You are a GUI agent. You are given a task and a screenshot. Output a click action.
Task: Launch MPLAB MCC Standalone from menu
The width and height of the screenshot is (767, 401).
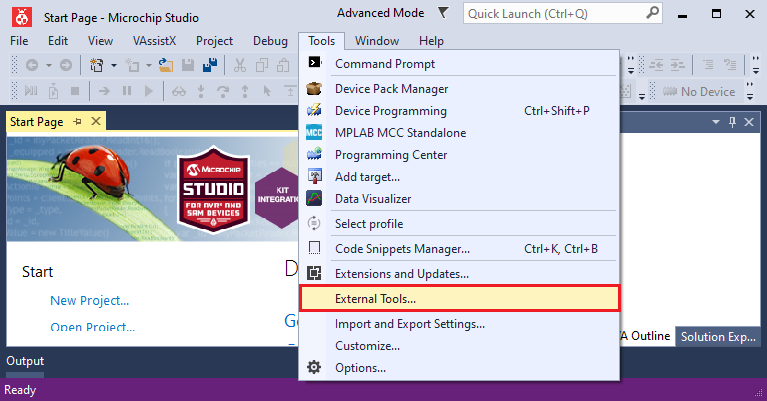point(459,133)
